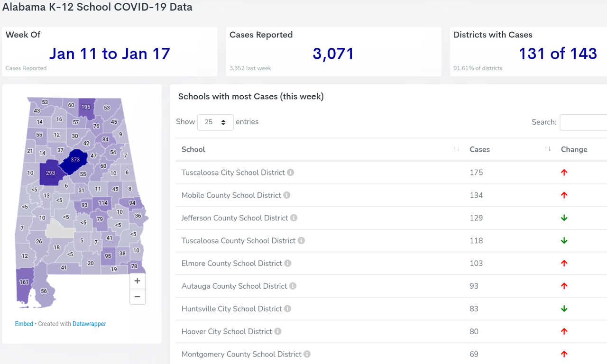The width and height of the screenshot is (607, 364).
Task: Open the Datawrapper link
Action: click(x=89, y=324)
